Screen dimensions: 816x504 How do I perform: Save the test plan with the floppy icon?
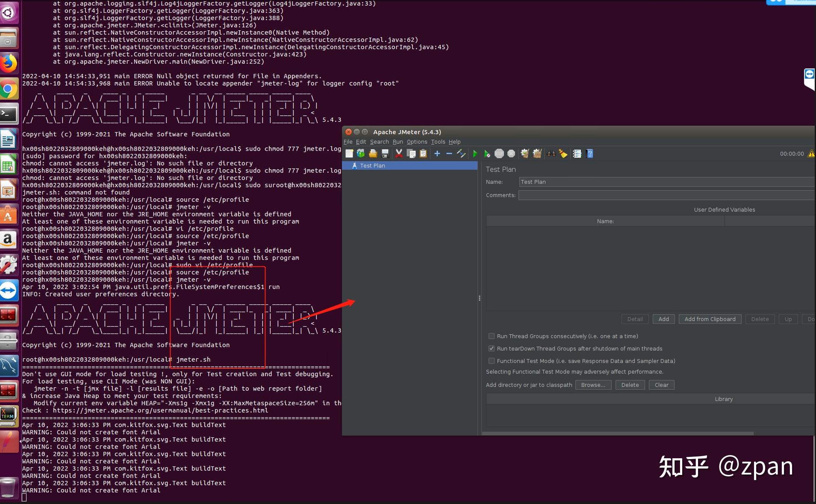(x=385, y=153)
